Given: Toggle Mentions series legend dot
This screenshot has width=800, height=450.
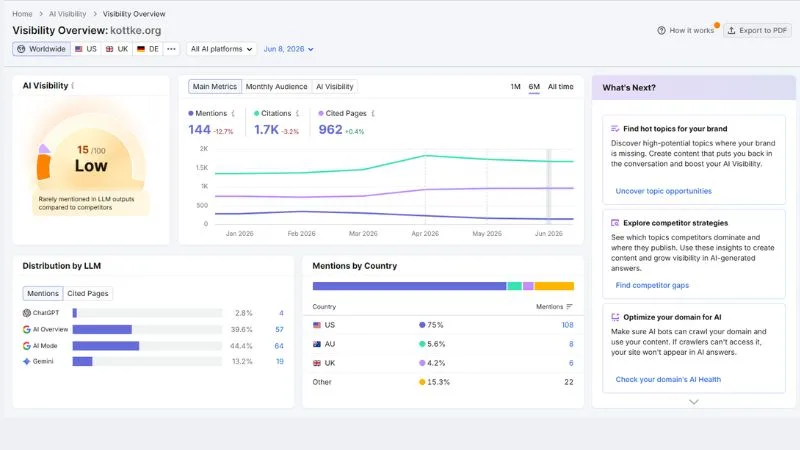Looking at the screenshot, I should [x=191, y=113].
